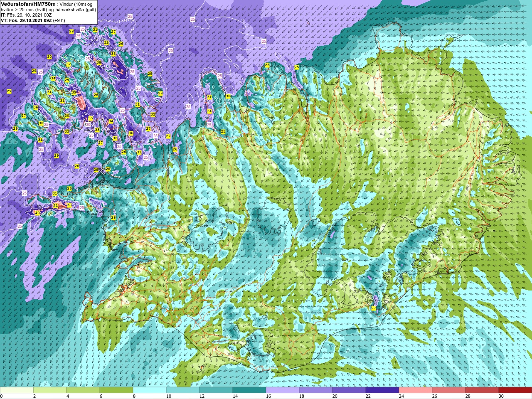Screen dimensions: 532x399
Task: Select the 6–8 m/s green legend swatch
Action: 116,390
